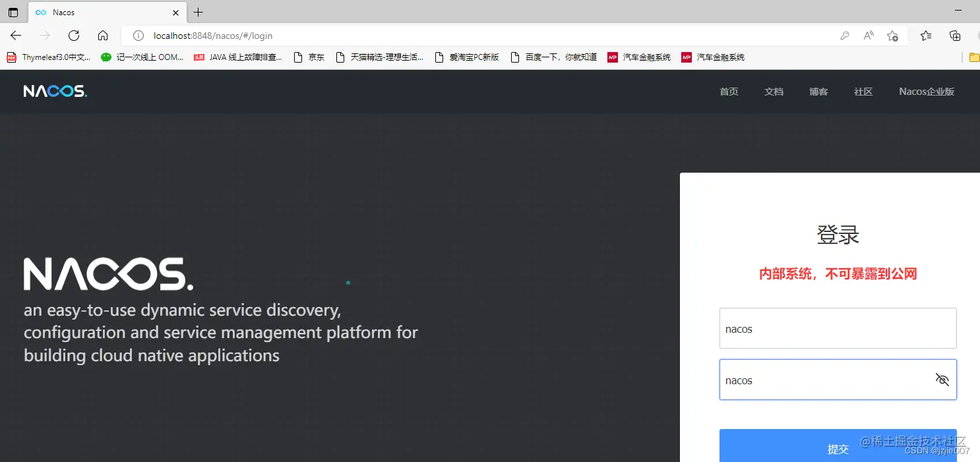
Task: Open first 汽车金融系统 bookmark
Action: click(x=639, y=57)
